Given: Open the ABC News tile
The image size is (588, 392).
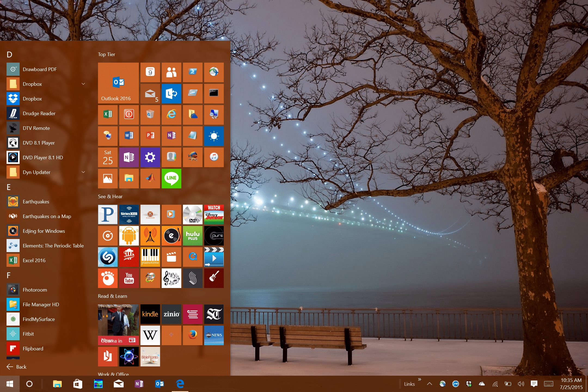Looking at the screenshot, I should 214,335.
